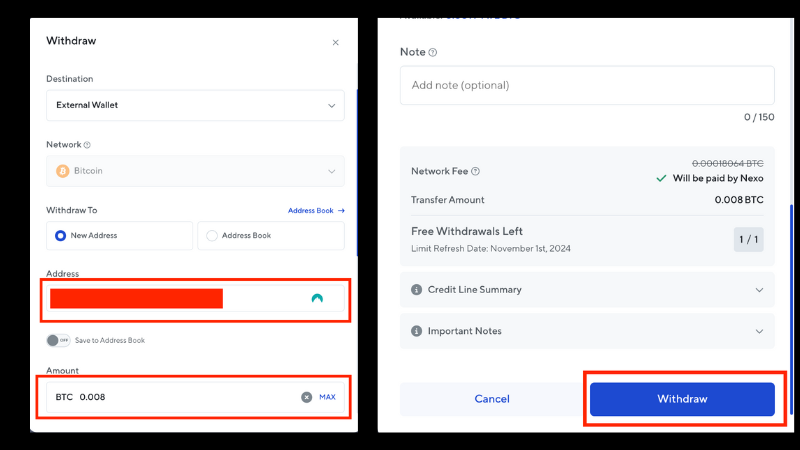800x450 pixels.
Task: Click the Network Fee help icon
Action: [476, 171]
